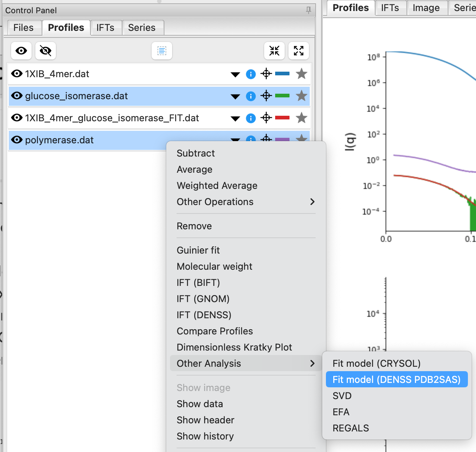Click the show all profiles eye icon
This screenshot has width=476, height=452.
coord(21,51)
